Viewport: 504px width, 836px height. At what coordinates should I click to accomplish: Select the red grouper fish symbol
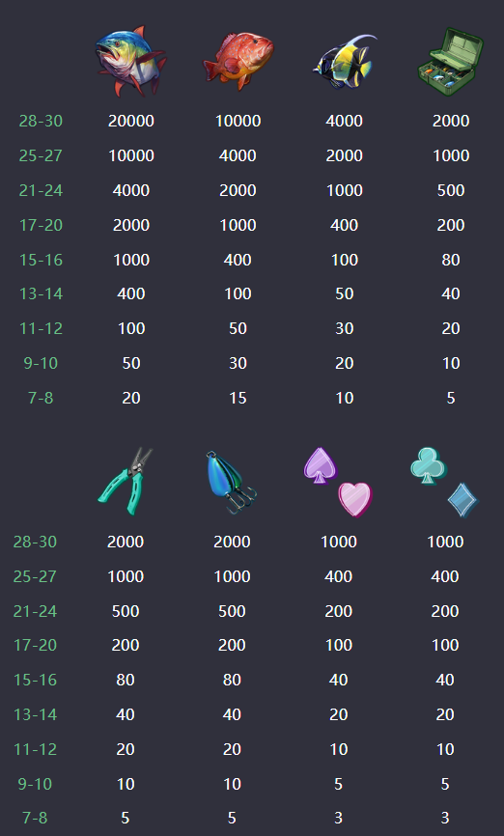tap(238, 60)
